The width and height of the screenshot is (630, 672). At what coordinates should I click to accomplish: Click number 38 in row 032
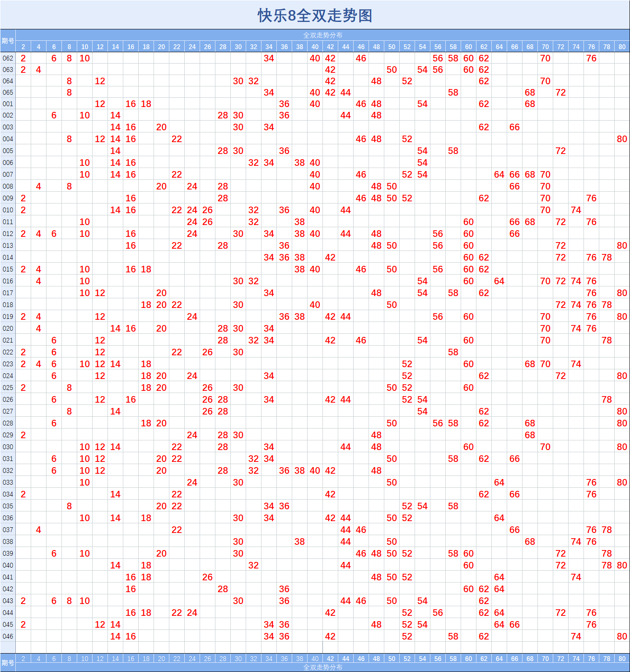pyautogui.click(x=300, y=471)
